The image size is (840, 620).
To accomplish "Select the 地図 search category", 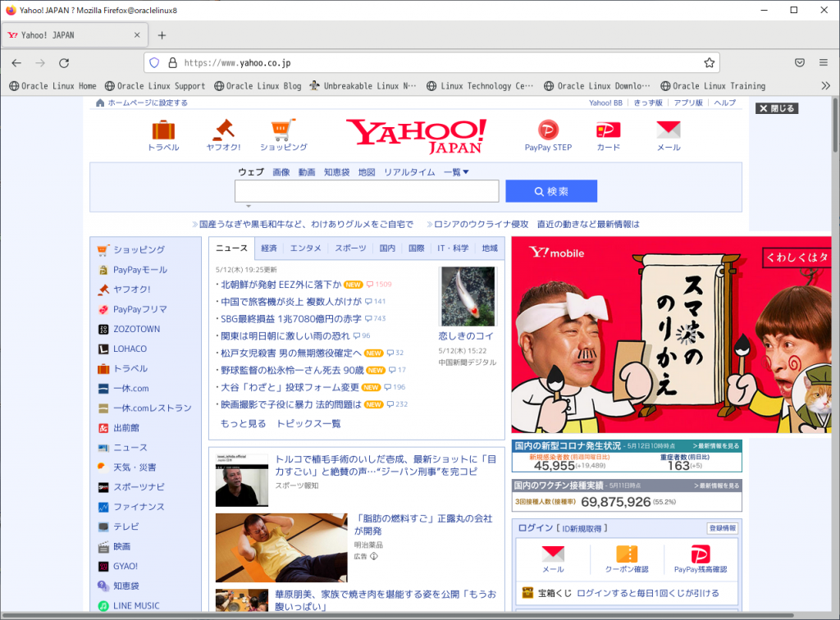I will point(367,172).
